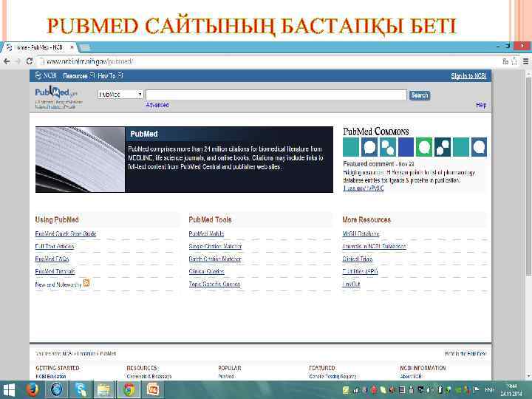532x399 pixels.
Task: Reload the page with the refresh icon
Action: click(x=30, y=61)
